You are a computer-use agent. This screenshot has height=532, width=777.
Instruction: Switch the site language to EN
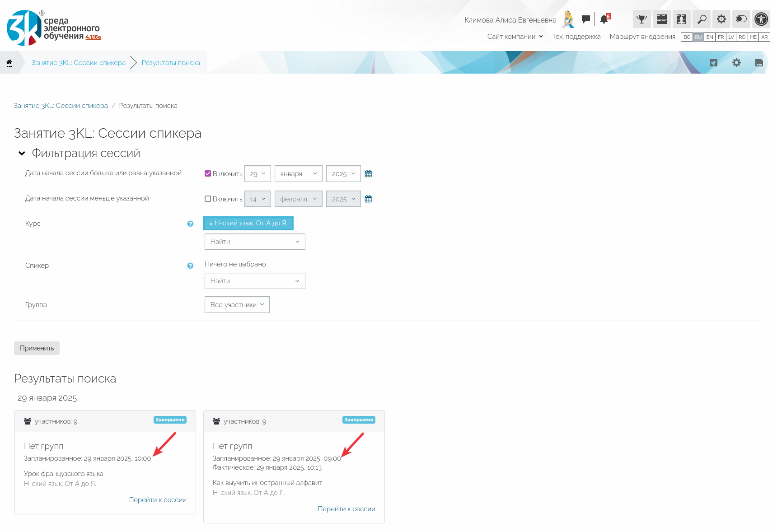(710, 37)
